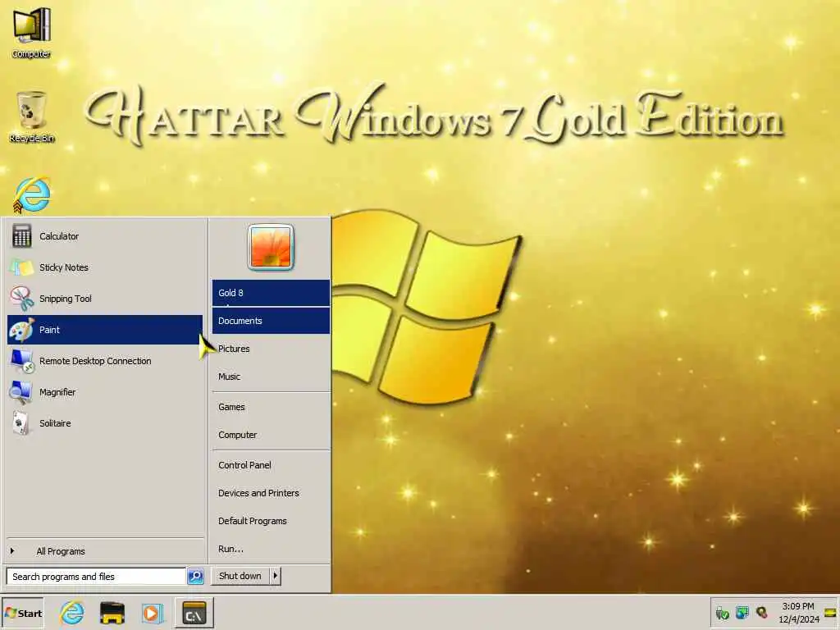Open Gold 8 user folder
This screenshot has height=630, width=840.
[271, 293]
